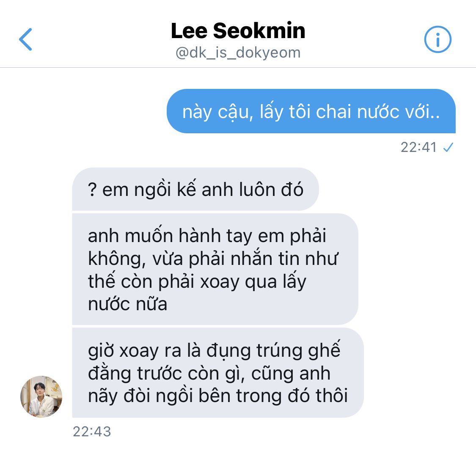Image resolution: width=476 pixels, height=449 pixels.
Task: Open Lee Seokmin's round profile avatar
Action: tap(41, 397)
